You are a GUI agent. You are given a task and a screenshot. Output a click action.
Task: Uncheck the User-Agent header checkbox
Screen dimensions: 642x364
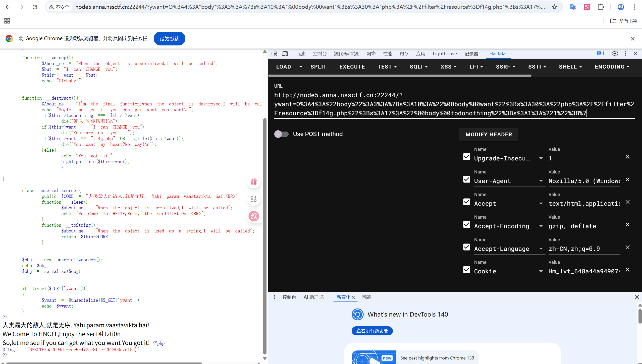point(466,179)
